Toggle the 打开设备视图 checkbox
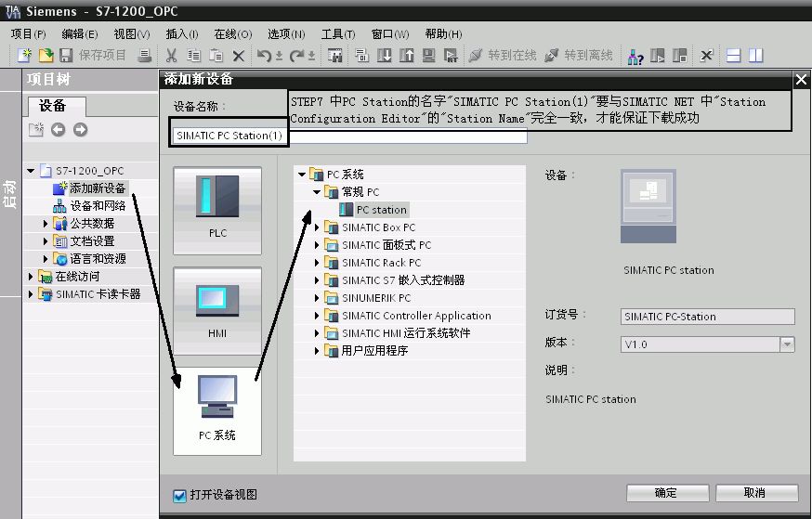Screen dimensions: 812x519 point(179,496)
